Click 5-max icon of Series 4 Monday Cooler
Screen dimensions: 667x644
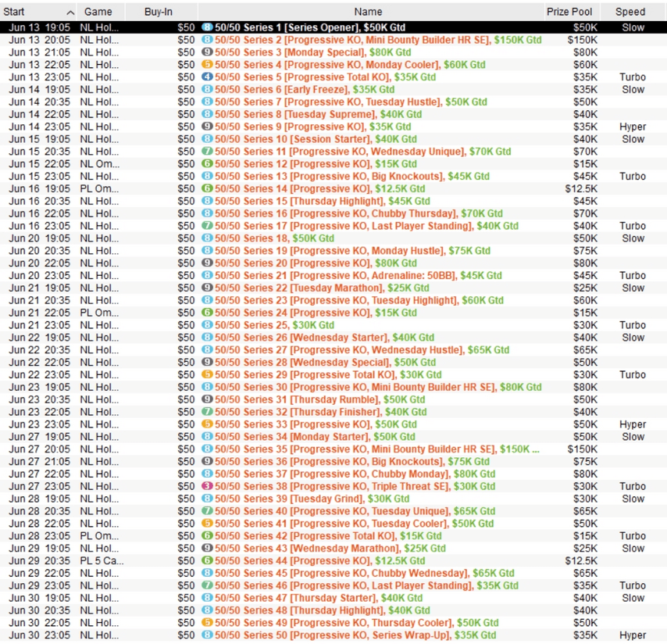point(207,64)
